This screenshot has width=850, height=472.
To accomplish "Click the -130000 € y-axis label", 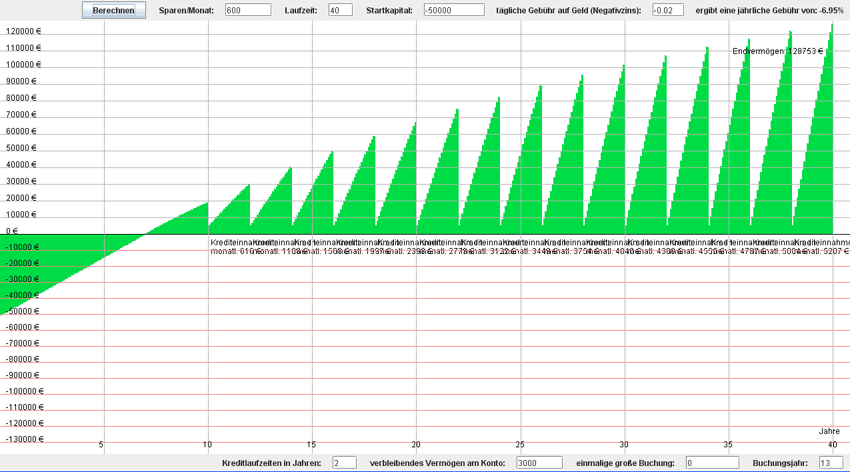I will tap(24, 439).
